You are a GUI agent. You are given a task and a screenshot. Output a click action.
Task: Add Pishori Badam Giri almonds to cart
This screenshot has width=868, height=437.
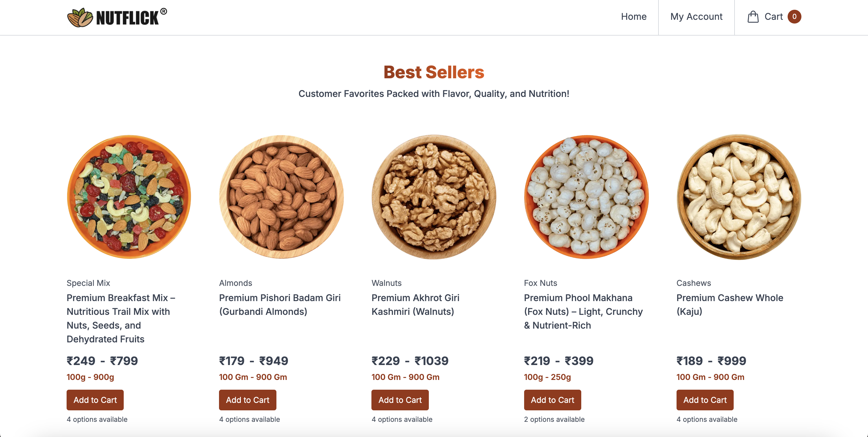[247, 400]
